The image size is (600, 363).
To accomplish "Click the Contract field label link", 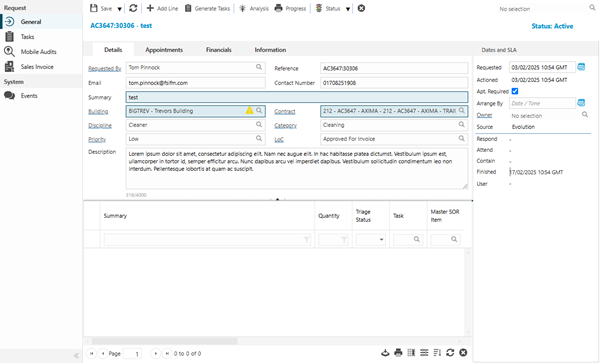I will [x=285, y=111].
